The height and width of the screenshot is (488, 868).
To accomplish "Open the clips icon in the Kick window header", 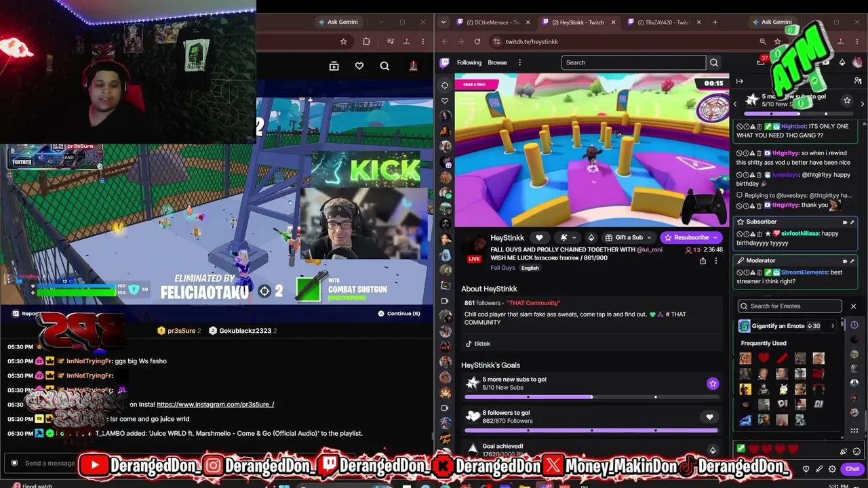I will pyautogui.click(x=334, y=66).
